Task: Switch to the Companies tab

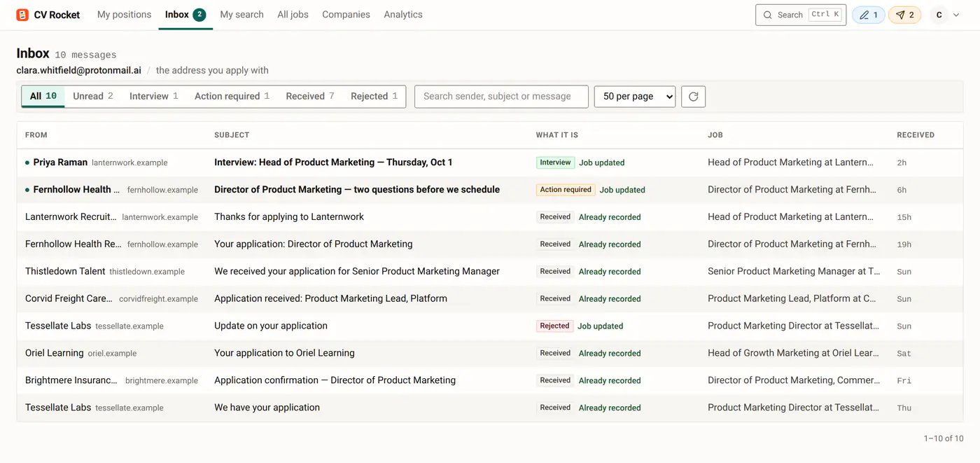Action: tap(346, 14)
